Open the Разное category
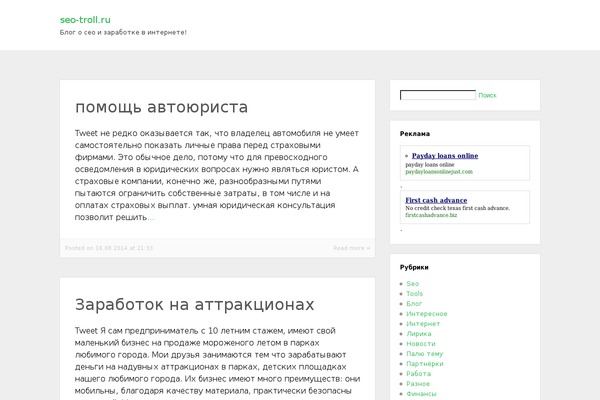The width and height of the screenshot is (600, 400). coord(418,383)
